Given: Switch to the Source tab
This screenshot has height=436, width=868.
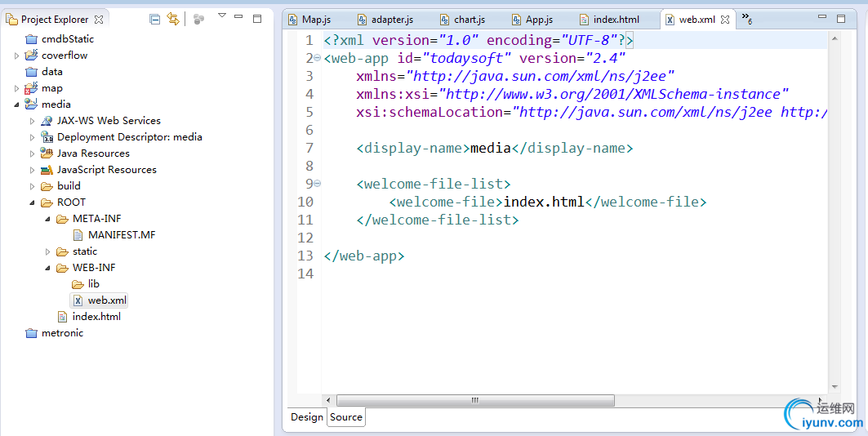Looking at the screenshot, I should tap(346, 417).
